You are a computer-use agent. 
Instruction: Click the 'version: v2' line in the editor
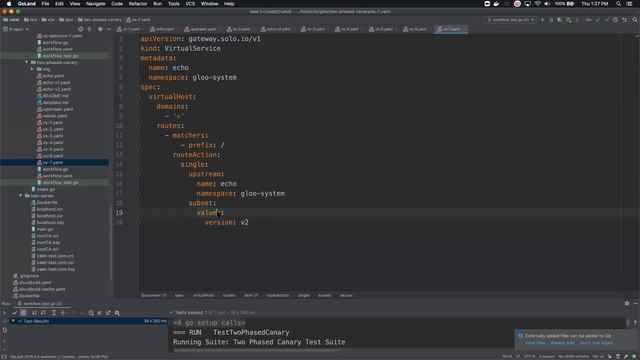point(227,222)
